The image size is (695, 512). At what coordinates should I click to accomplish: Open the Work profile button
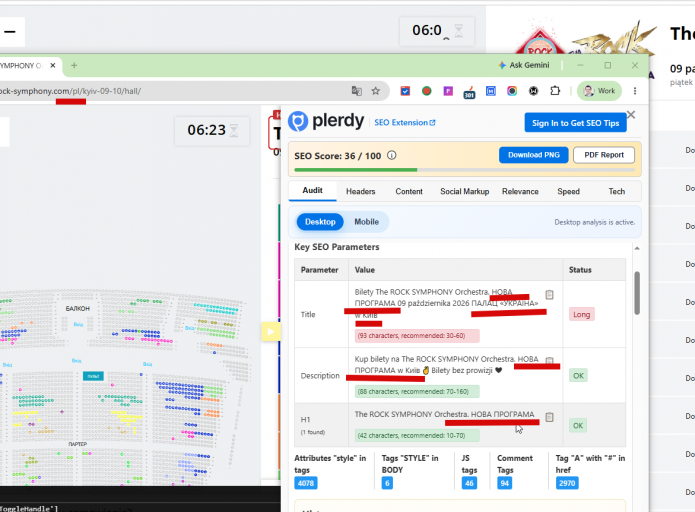point(599,91)
